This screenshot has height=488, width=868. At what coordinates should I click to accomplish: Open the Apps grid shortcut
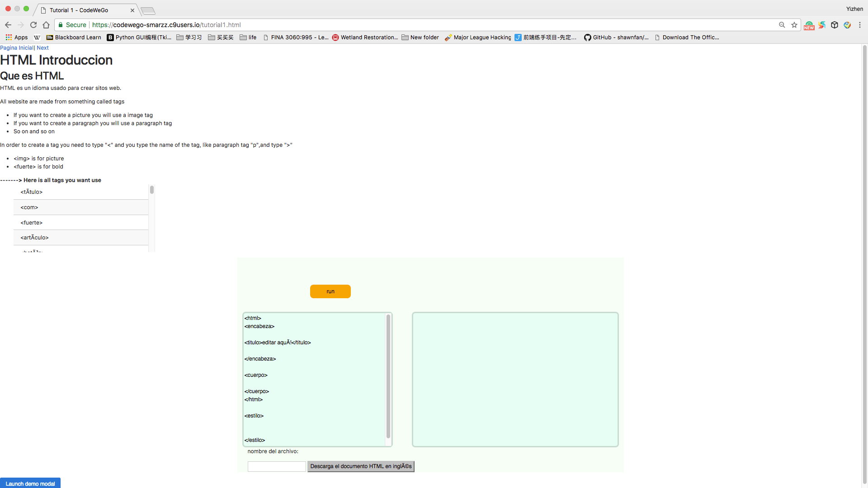click(17, 38)
